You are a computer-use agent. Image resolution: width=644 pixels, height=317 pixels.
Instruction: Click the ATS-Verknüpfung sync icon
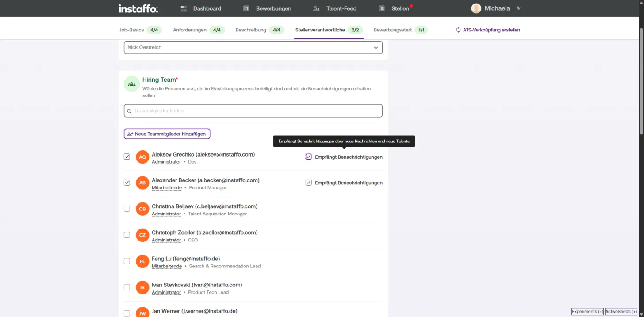coord(458,30)
